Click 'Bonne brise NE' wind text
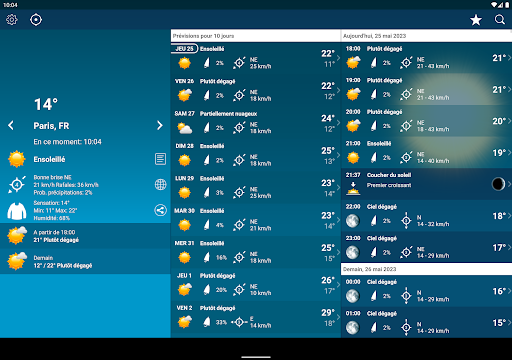This screenshot has height=360, width=512. pos(52,177)
